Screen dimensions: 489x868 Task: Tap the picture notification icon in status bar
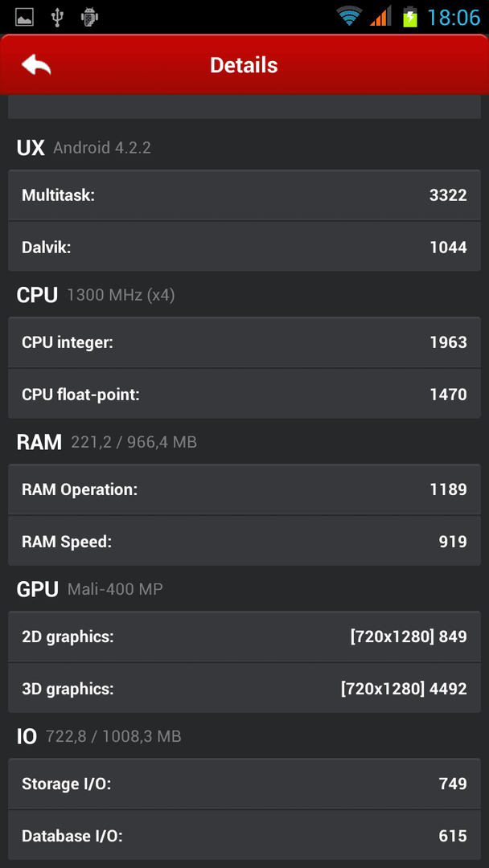[x=24, y=17]
